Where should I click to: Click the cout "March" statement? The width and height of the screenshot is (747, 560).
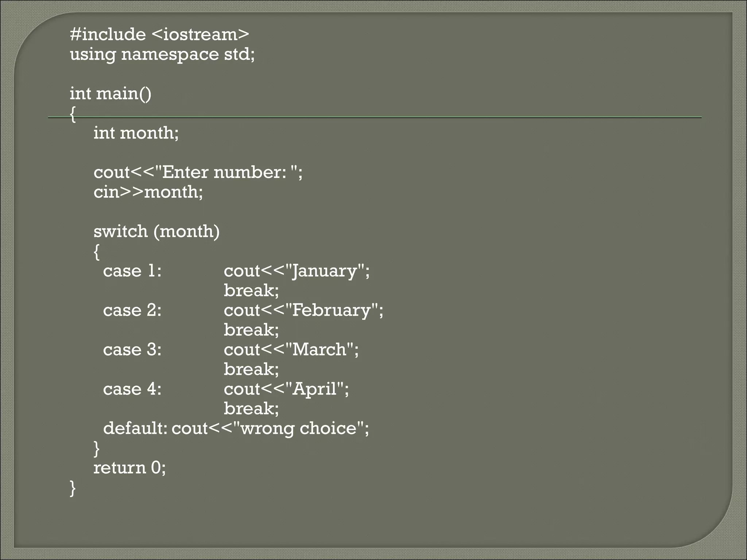tap(291, 350)
